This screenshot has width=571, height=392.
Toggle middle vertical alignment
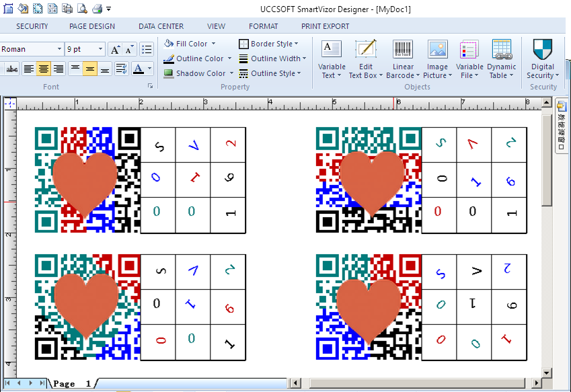(x=90, y=69)
